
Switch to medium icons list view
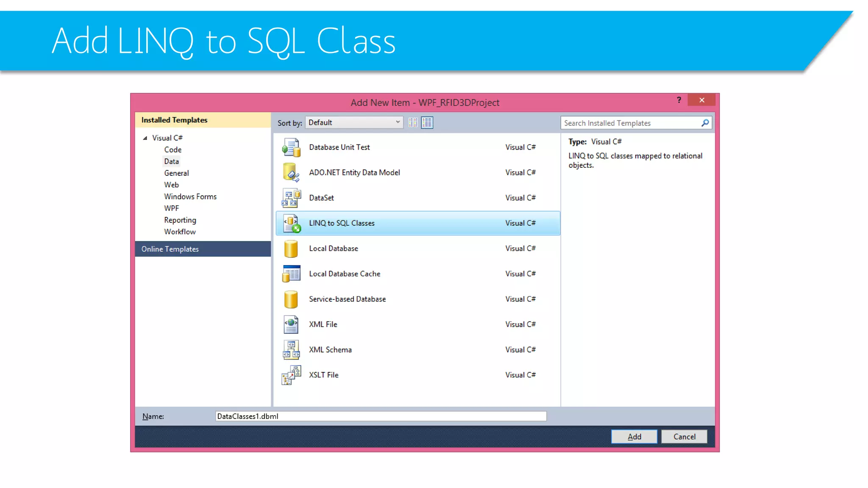[427, 123]
